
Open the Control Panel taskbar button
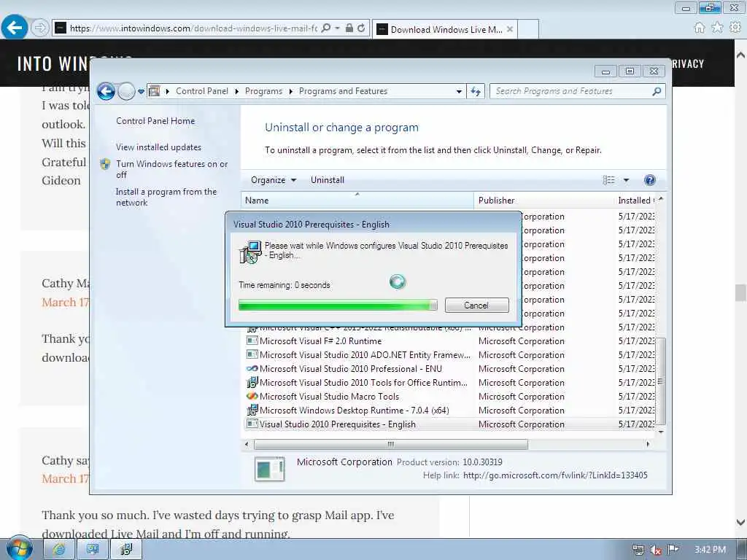tap(93, 549)
